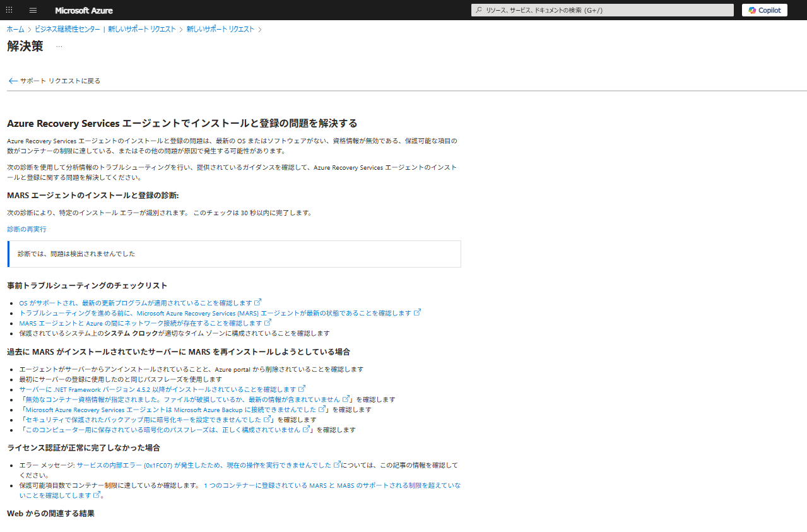Open 暗号化のパスフレーズは、正しく構成されていません link
This screenshot has height=532, width=807.
pyautogui.click(x=162, y=430)
